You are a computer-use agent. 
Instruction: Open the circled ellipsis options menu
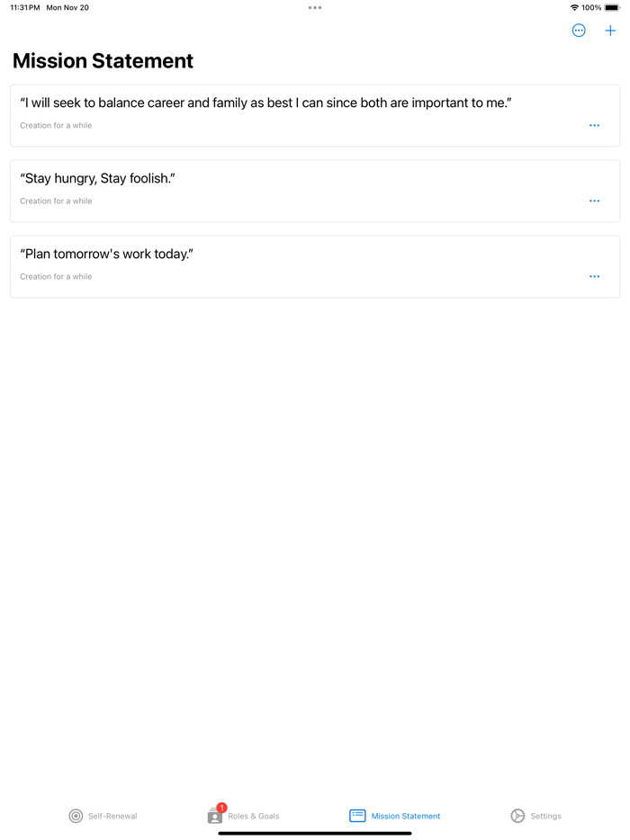pos(579,31)
